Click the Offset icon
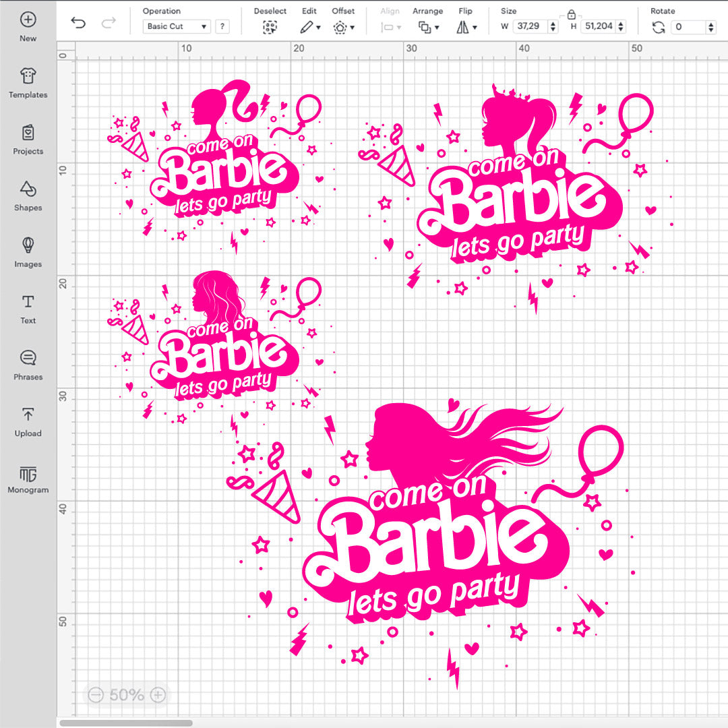728x728 pixels. 340,28
